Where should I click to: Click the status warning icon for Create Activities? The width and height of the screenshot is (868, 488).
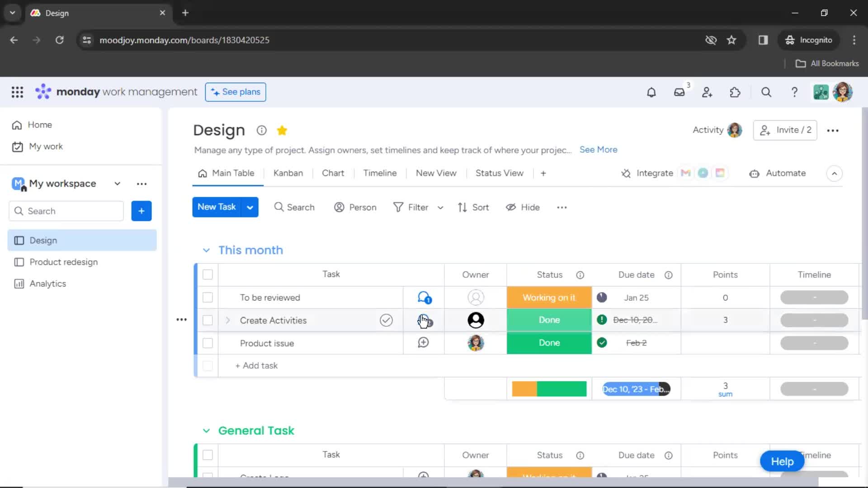click(602, 320)
